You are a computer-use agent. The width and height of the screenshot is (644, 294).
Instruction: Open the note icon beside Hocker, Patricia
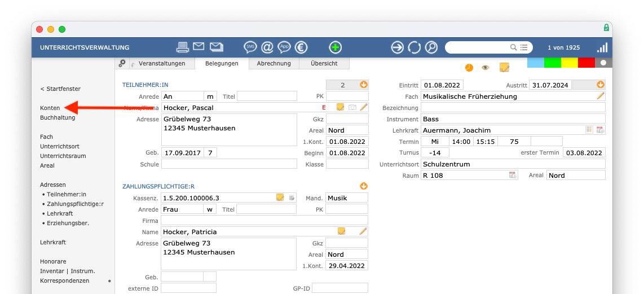341,231
